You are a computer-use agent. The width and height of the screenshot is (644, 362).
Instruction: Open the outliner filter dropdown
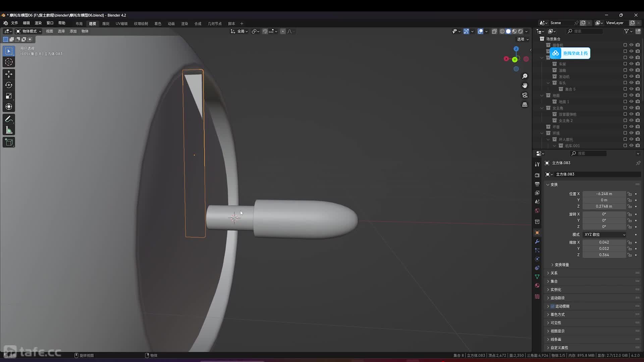point(628,31)
